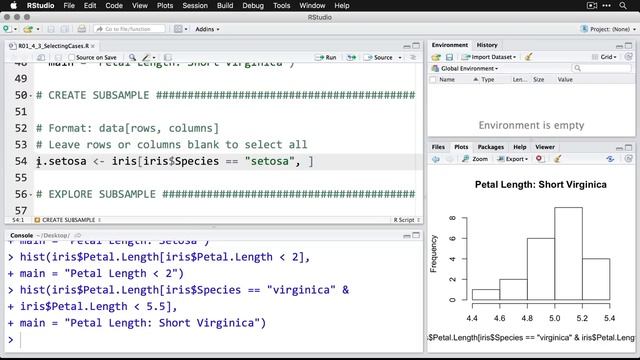Remove current plot with red X icon
This screenshot has width=640, height=360.
[539, 159]
